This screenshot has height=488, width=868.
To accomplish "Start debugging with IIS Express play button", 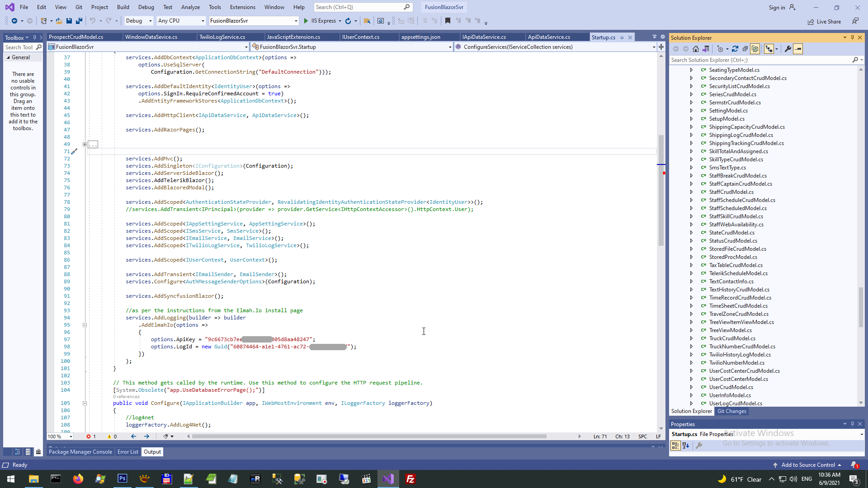I will point(306,21).
